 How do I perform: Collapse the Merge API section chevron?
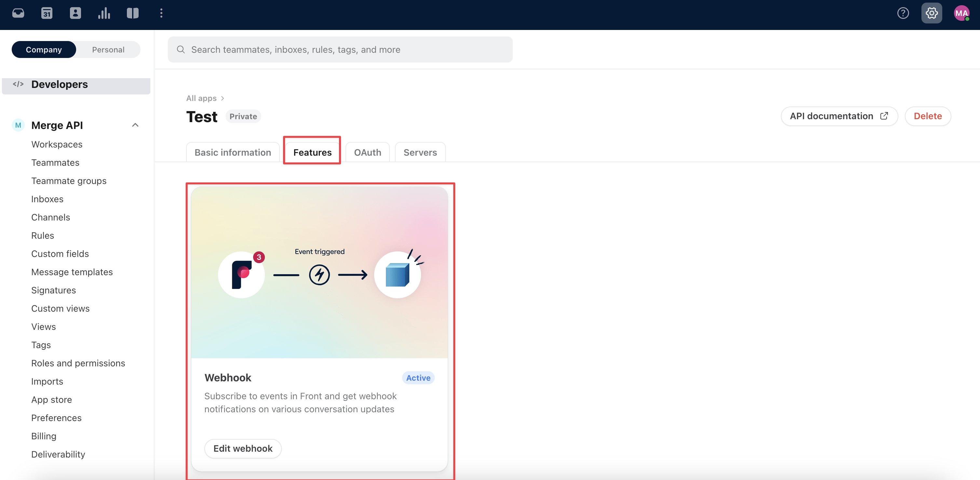[x=135, y=125]
